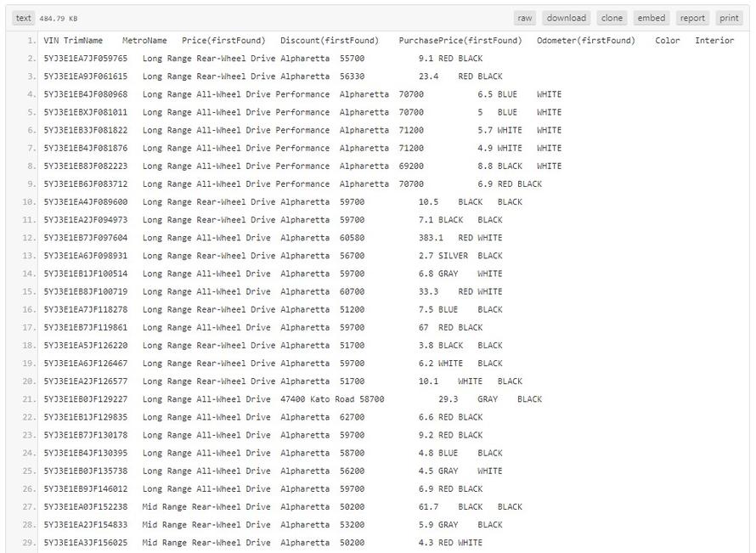Screen dimensions: 756x553
Task: Open the embed option
Action: pos(652,18)
